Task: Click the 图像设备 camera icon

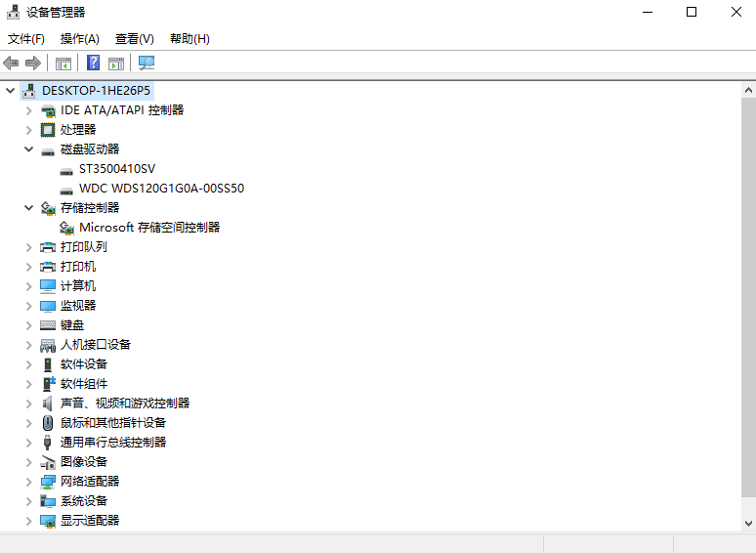Action: [48, 462]
